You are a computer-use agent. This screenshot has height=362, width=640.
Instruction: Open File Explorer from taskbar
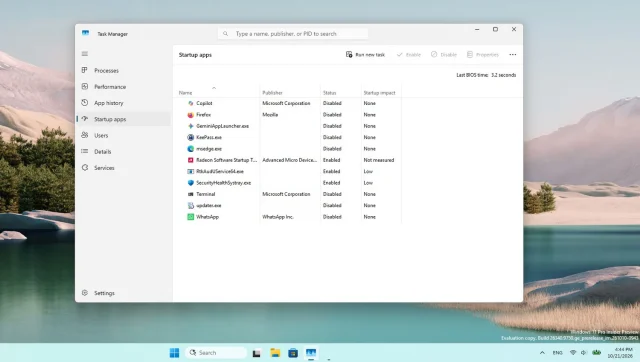pyautogui.click(x=275, y=353)
